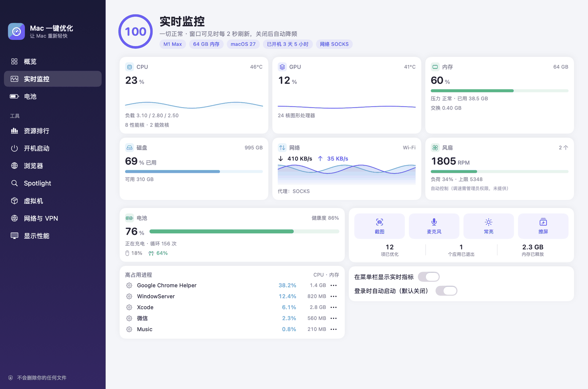Click the 擦屏 screen clean button
588x389 pixels.
[543, 226]
